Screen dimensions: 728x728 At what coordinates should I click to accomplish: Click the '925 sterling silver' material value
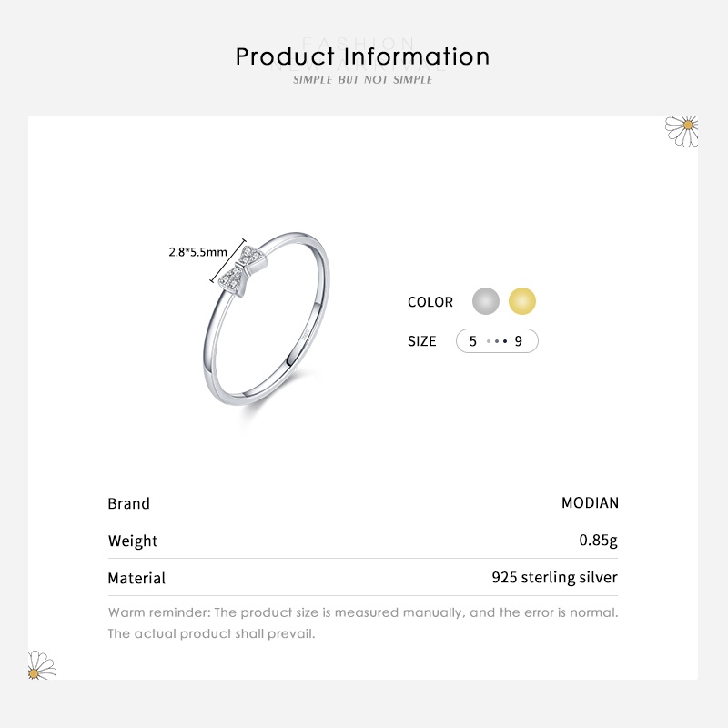pyautogui.click(x=554, y=578)
